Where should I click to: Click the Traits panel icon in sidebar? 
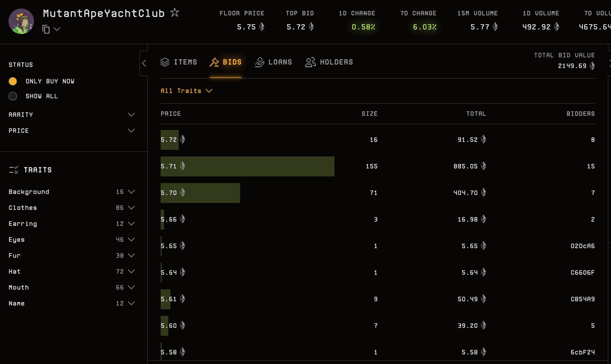[x=14, y=170]
